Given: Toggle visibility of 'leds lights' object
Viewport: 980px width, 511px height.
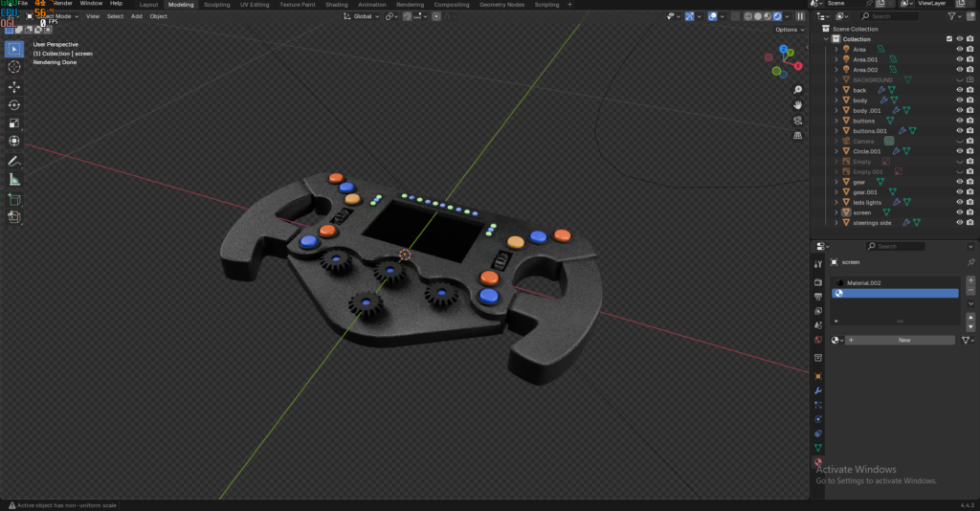Looking at the screenshot, I should pos(959,202).
